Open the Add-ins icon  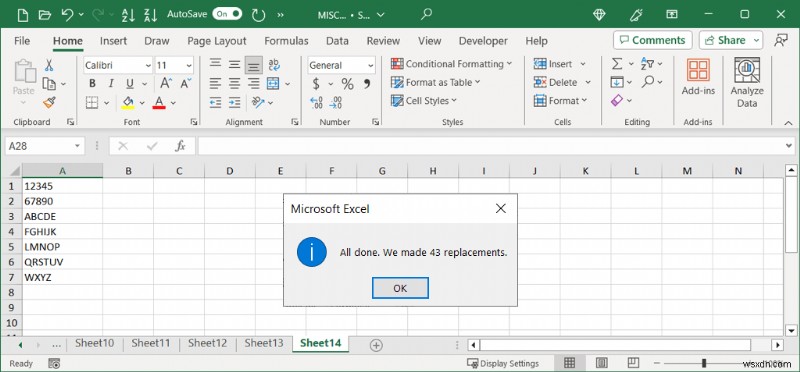pyautogui.click(x=698, y=77)
